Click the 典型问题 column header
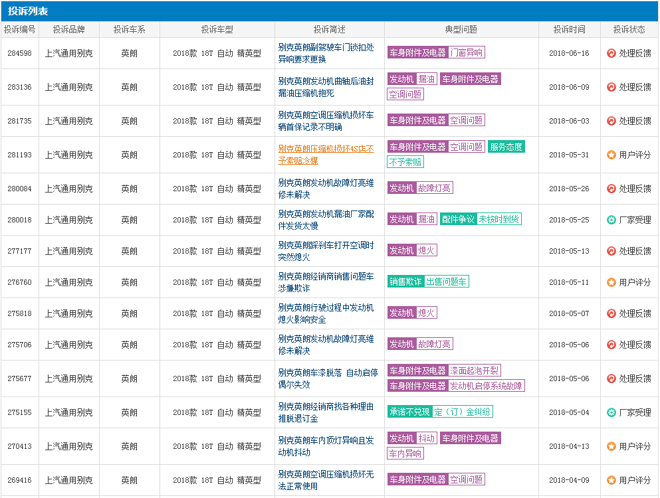 pyautogui.click(x=461, y=29)
